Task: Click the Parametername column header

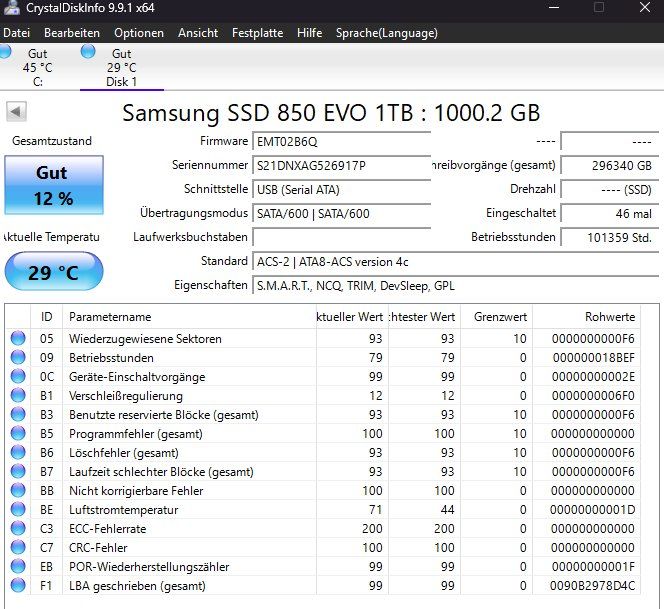Action: [x=189, y=317]
